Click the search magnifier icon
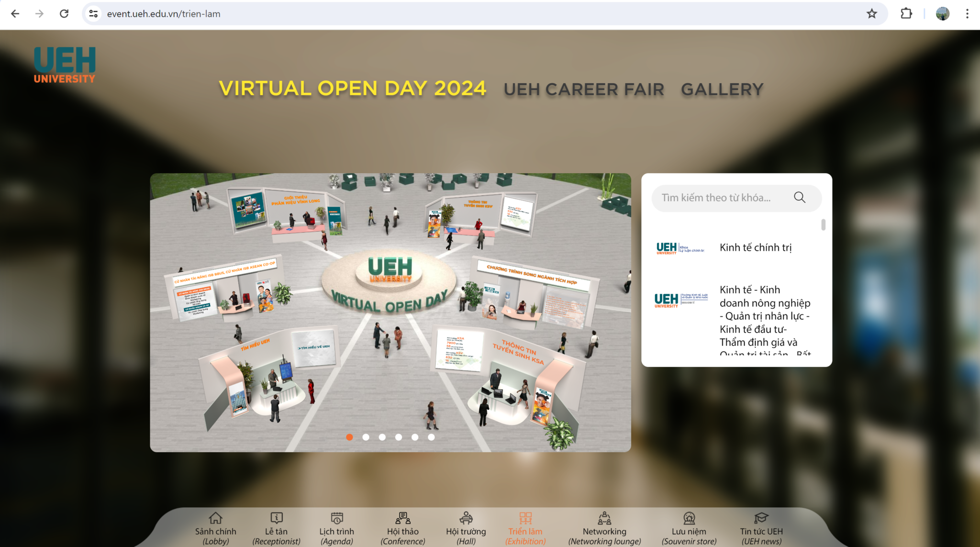980x547 pixels. (800, 198)
